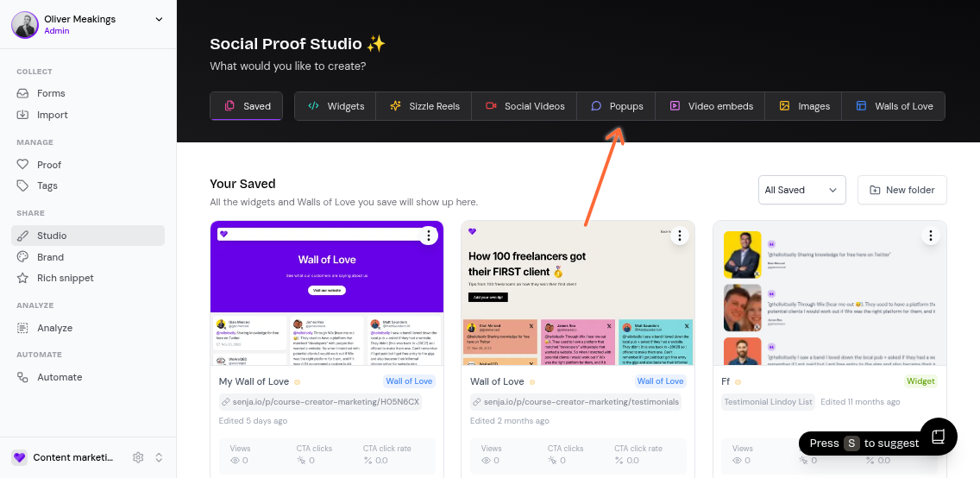Switch to the Saved tab

246,106
